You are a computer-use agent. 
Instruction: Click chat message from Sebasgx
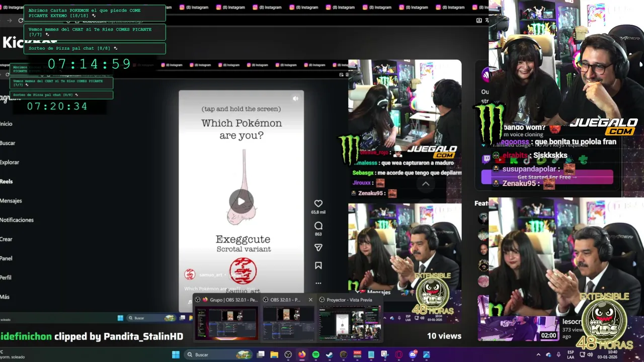(x=407, y=172)
